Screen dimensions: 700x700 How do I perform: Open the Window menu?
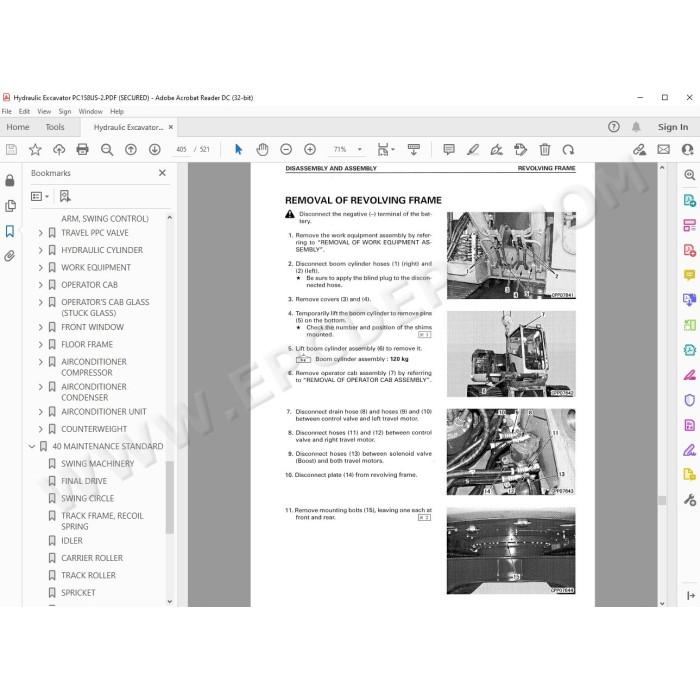pyautogui.click(x=90, y=112)
